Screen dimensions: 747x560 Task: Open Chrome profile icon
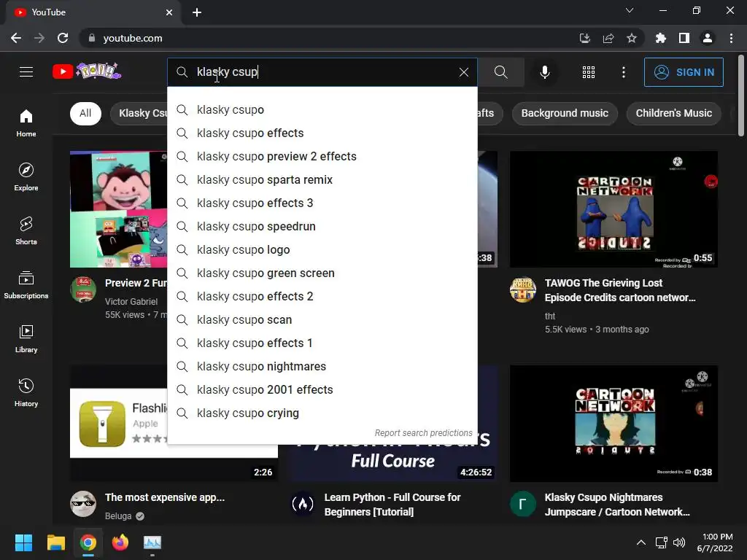pos(708,38)
